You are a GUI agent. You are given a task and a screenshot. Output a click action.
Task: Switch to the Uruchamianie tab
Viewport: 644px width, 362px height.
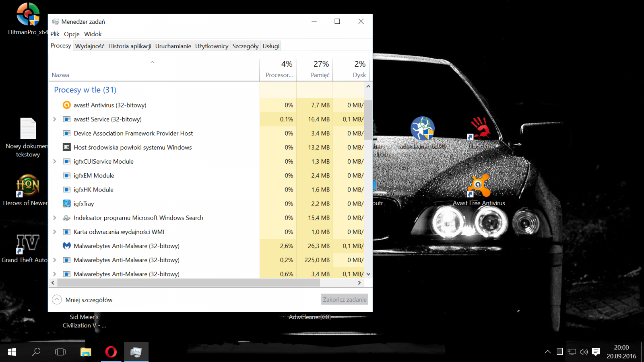173,46
